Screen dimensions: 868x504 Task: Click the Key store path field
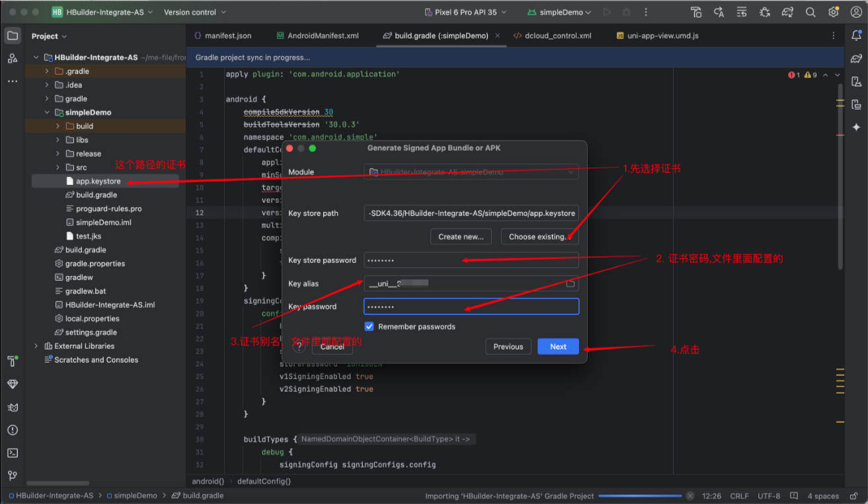(x=471, y=213)
